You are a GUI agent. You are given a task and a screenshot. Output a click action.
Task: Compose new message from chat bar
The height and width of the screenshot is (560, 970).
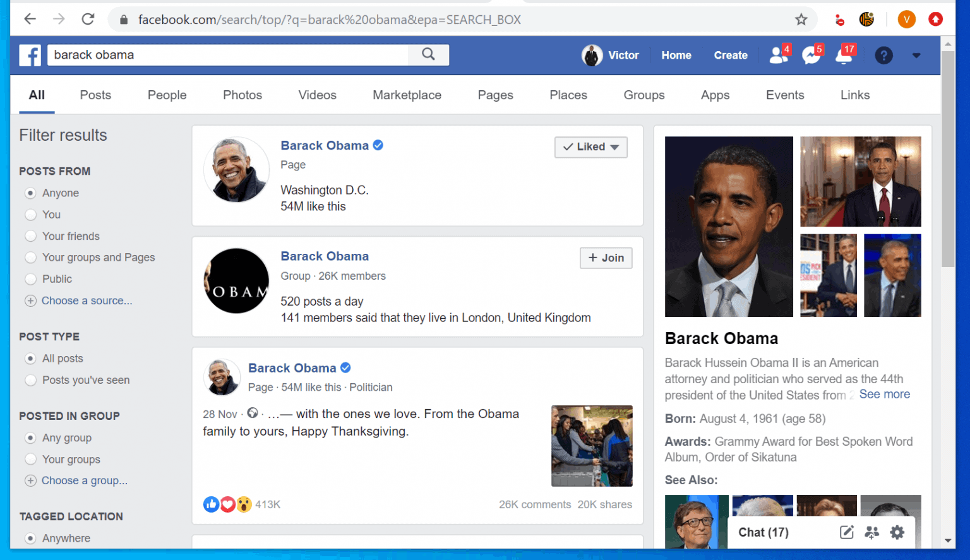[x=847, y=532]
